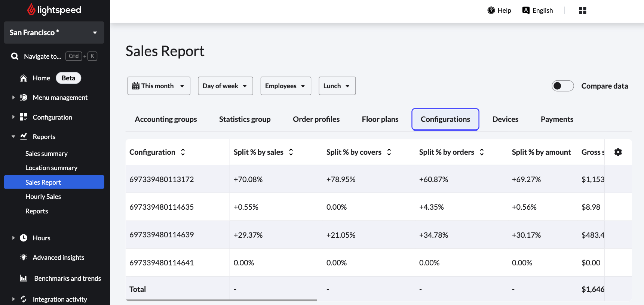Viewport: 644px width, 305px height.
Task: Click the search magnifier icon in sidebar
Action: pyautogui.click(x=15, y=56)
